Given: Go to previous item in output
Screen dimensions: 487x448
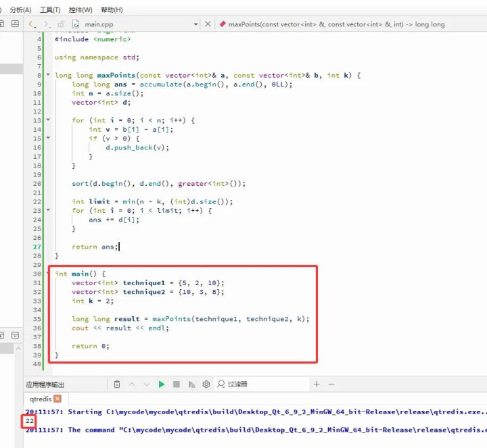Looking at the screenshot, I should 132,384.
